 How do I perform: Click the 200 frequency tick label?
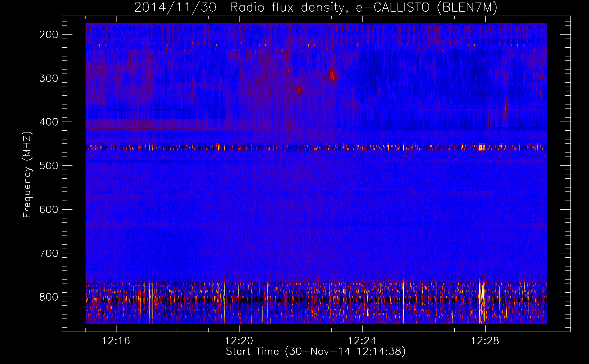coord(49,35)
